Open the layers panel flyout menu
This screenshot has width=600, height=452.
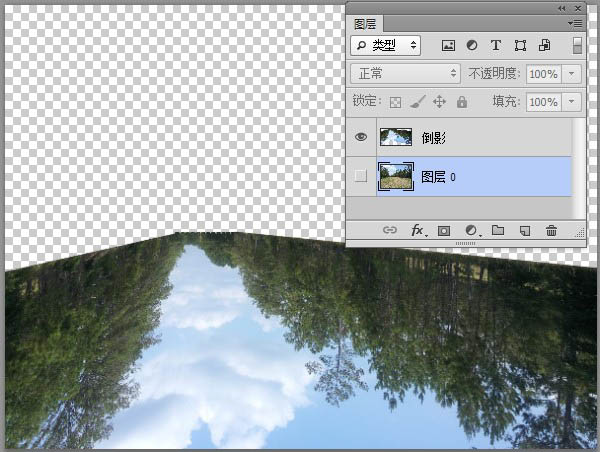[575, 22]
